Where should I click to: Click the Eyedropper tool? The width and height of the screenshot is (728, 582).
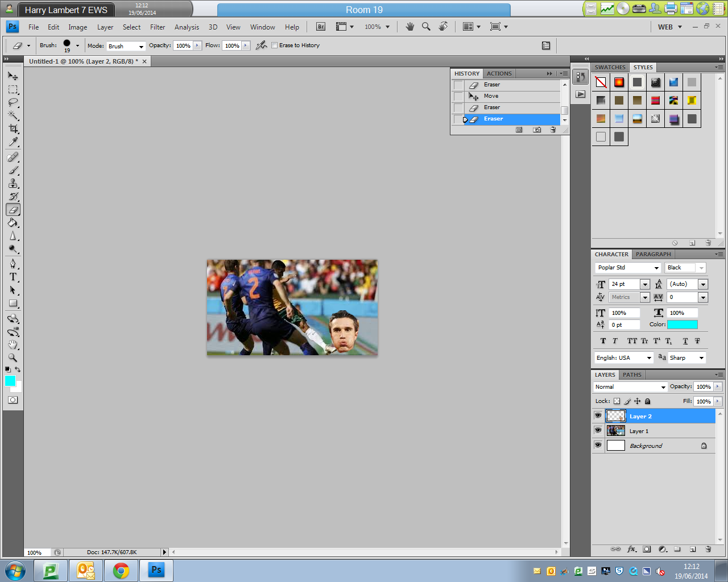click(13, 142)
